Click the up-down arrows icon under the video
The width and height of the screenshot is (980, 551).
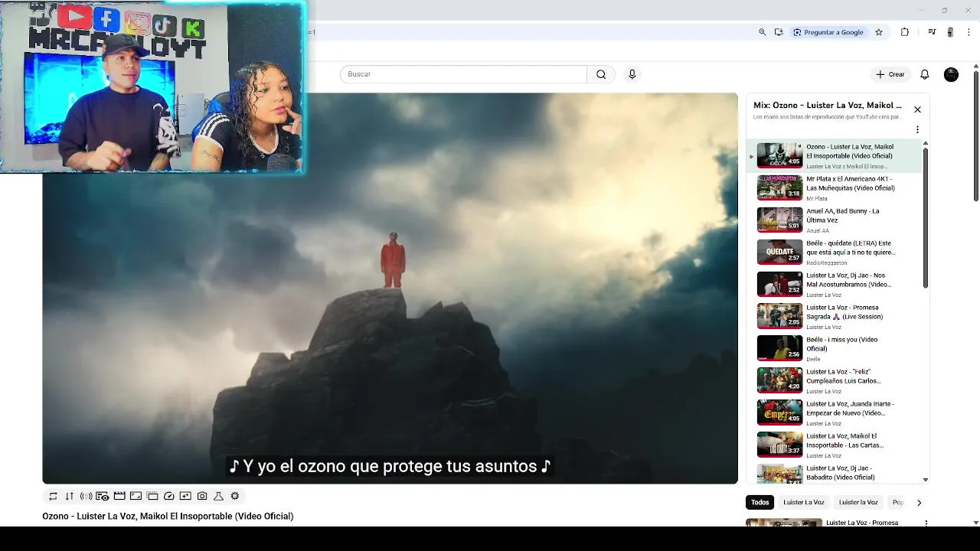(x=70, y=496)
